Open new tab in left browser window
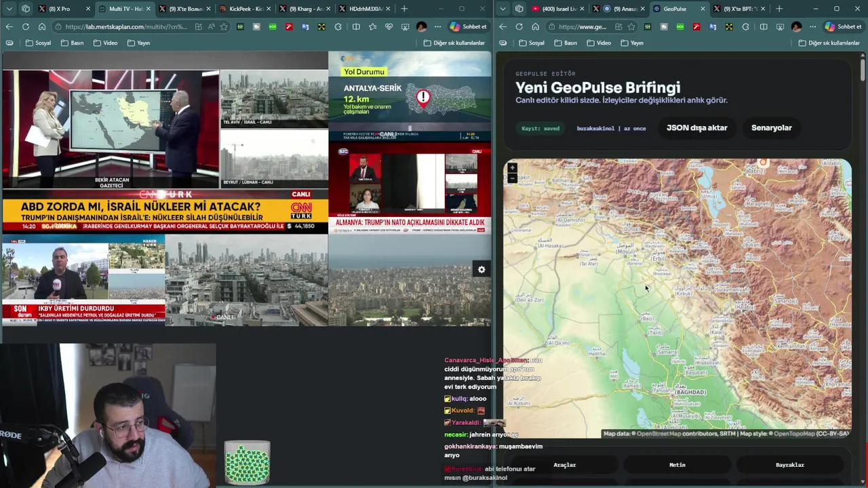This screenshot has width=868, height=488. 404,9
